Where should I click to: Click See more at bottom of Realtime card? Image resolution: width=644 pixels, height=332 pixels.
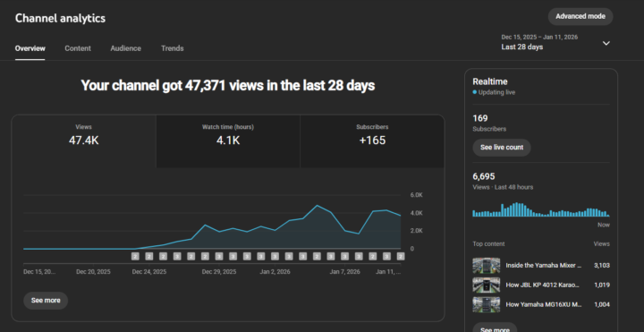click(495, 328)
